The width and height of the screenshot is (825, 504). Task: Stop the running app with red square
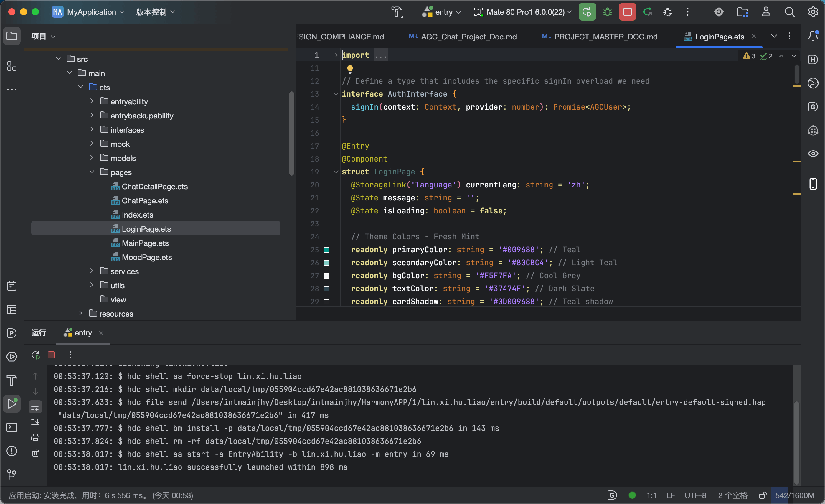[627, 12]
